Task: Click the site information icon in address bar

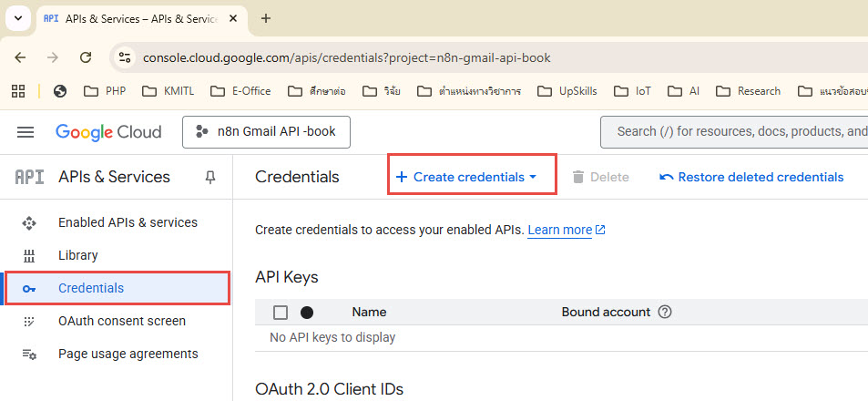Action: click(126, 57)
